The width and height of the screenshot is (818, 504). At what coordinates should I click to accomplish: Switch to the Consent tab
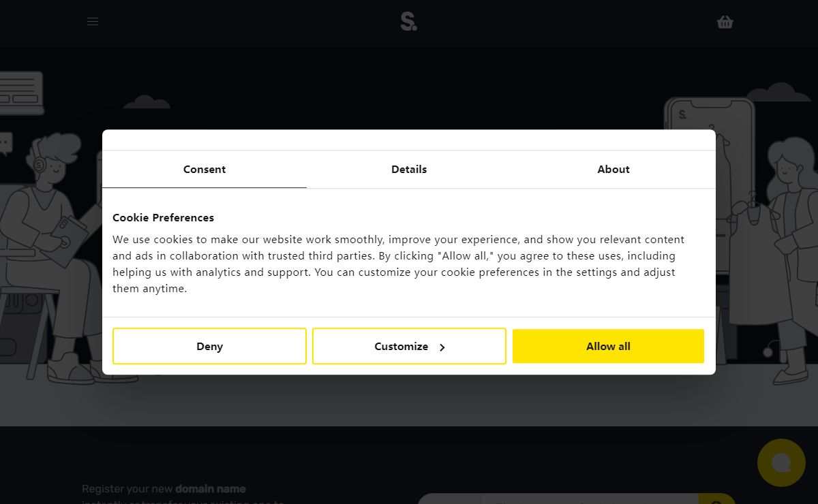pyautogui.click(x=204, y=169)
